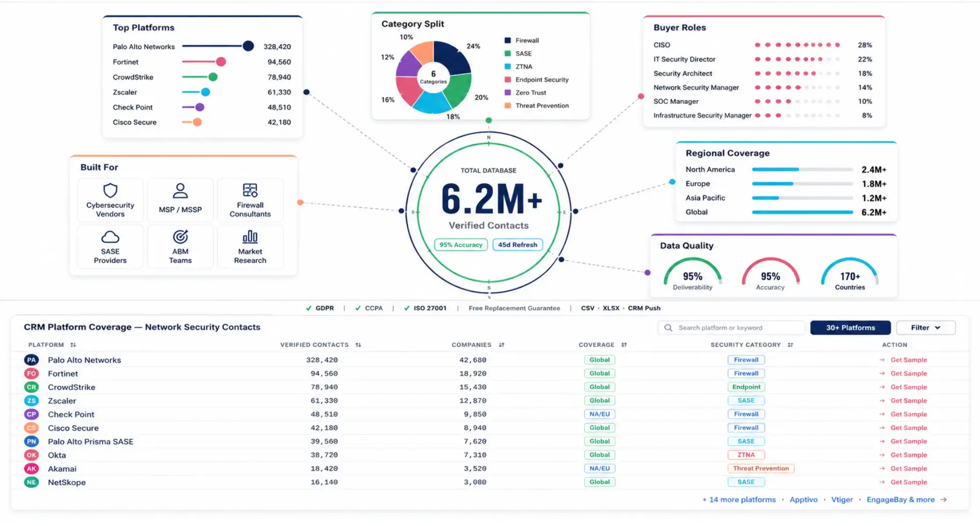Click the 170+ Countries gauge
The height and width of the screenshot is (526, 980).
click(850, 275)
